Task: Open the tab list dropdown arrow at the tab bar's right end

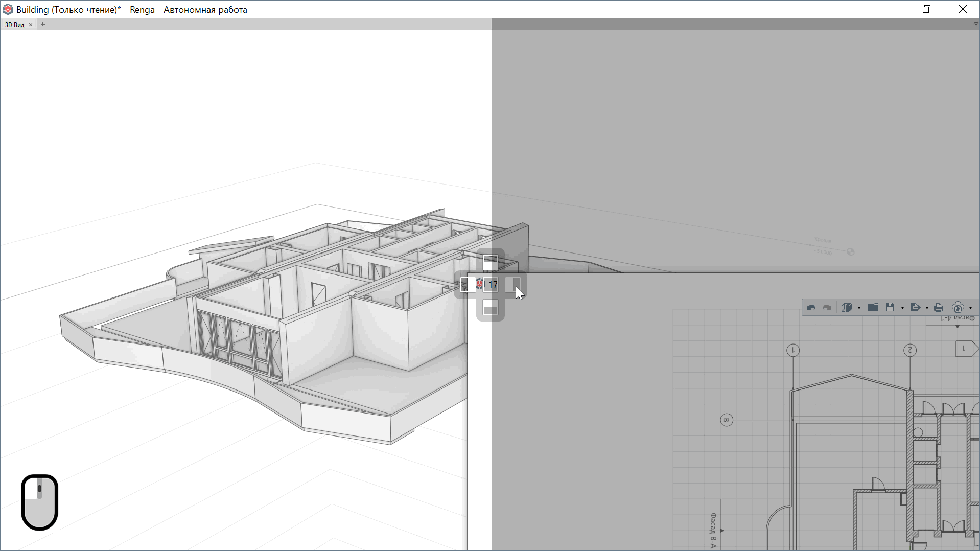Action: [x=975, y=24]
